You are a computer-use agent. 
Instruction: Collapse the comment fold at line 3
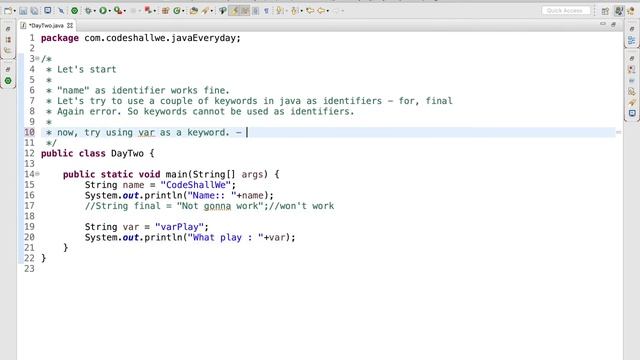tap(37, 58)
